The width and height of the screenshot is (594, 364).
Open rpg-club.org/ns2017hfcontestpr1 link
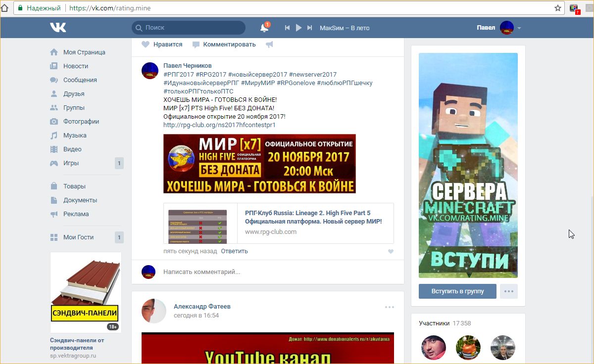pos(219,125)
